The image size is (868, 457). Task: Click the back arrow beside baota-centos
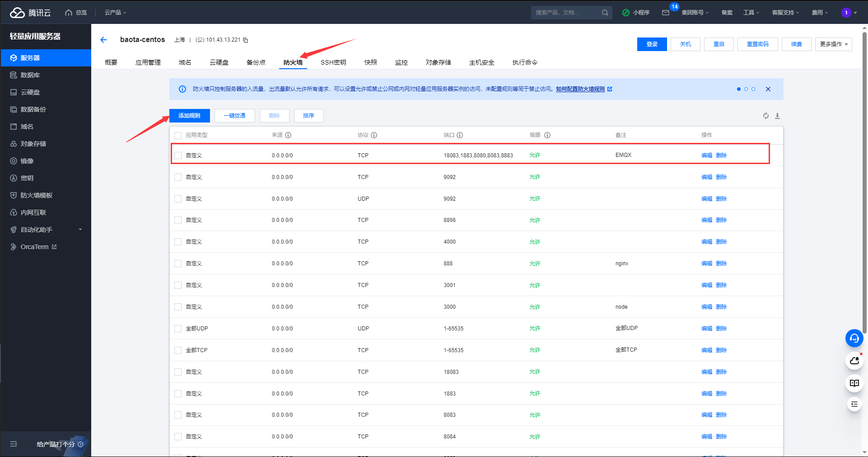103,40
